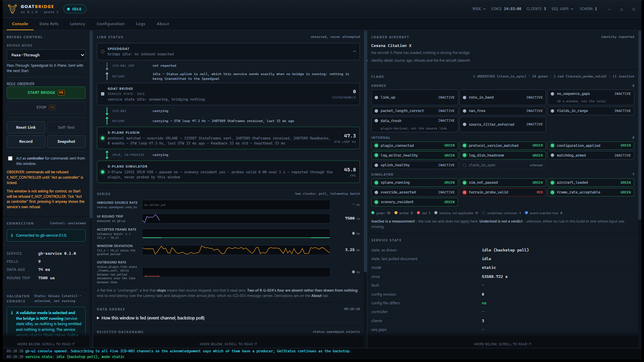This screenshot has height=362, width=644.
Task: Click the Self-Test button
Action: coord(66,128)
